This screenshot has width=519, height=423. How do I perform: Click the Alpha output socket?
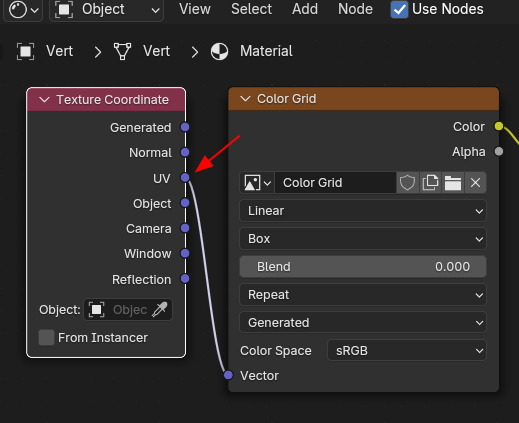tap(499, 151)
